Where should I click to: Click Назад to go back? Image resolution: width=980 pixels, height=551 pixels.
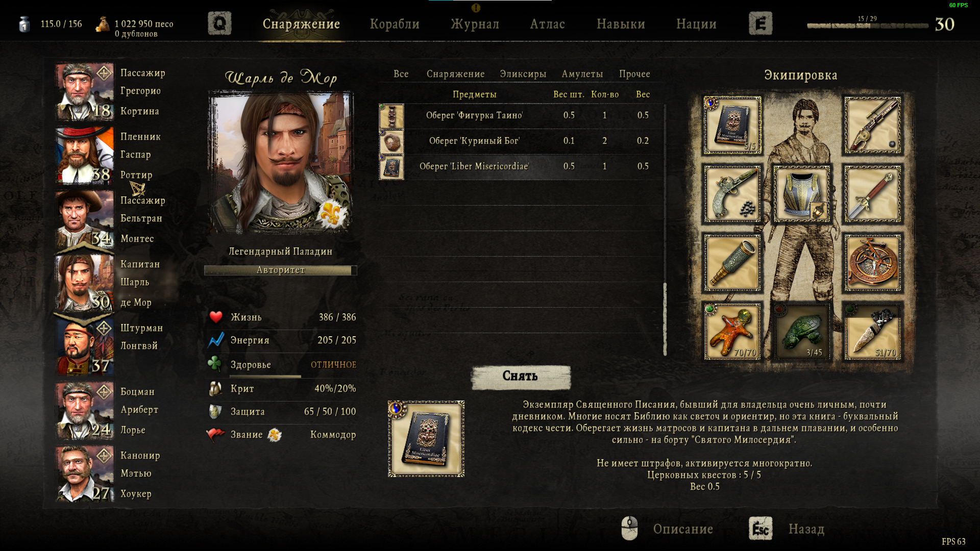tap(806, 529)
